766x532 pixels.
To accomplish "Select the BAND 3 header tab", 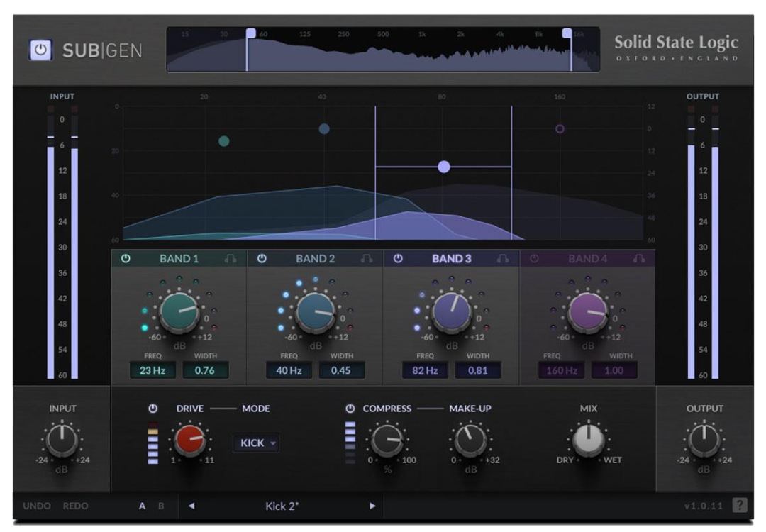I will pos(451,259).
